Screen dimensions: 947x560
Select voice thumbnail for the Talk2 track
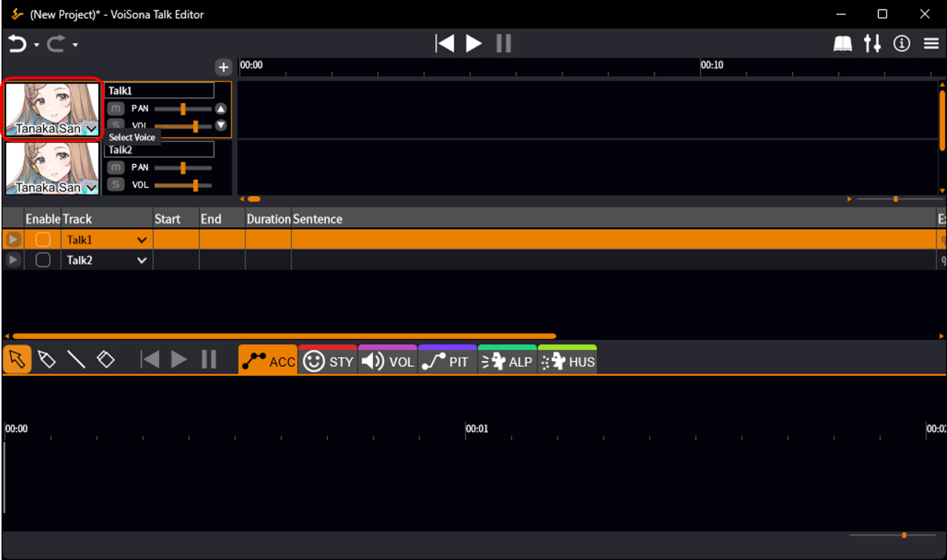click(53, 168)
